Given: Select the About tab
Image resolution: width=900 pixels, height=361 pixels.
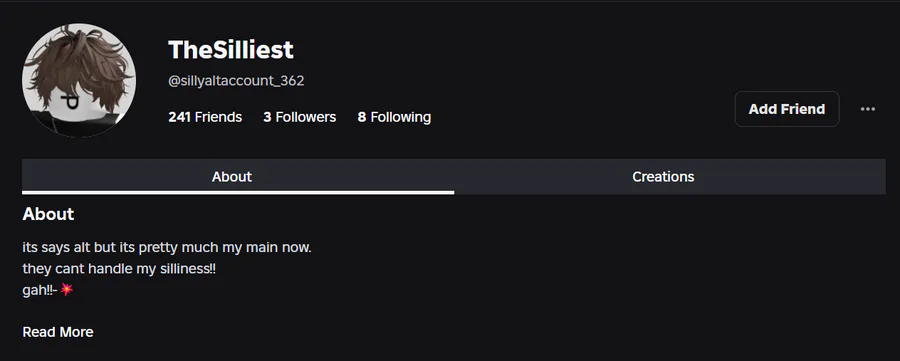Looking at the screenshot, I should click(232, 177).
